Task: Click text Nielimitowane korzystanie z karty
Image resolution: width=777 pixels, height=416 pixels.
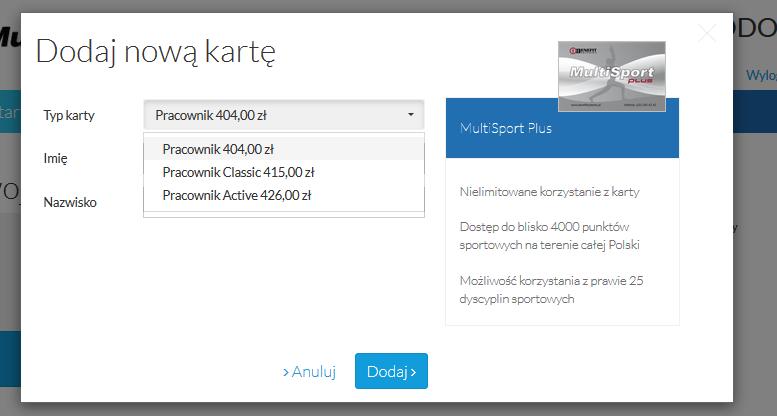Action: tap(550, 192)
